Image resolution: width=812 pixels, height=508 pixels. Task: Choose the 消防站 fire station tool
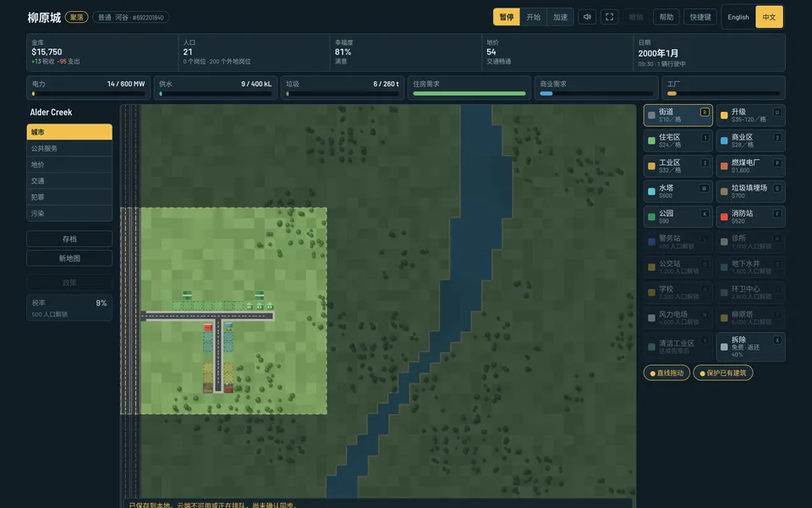[x=750, y=217]
